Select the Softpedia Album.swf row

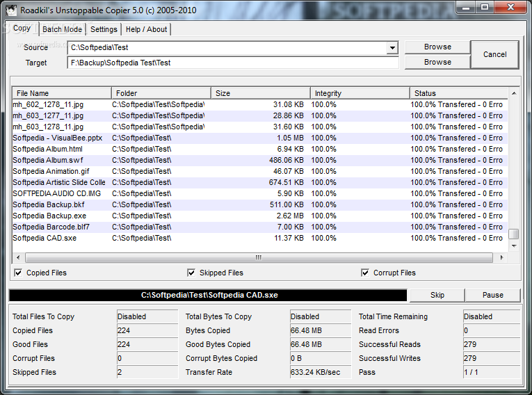pos(260,160)
